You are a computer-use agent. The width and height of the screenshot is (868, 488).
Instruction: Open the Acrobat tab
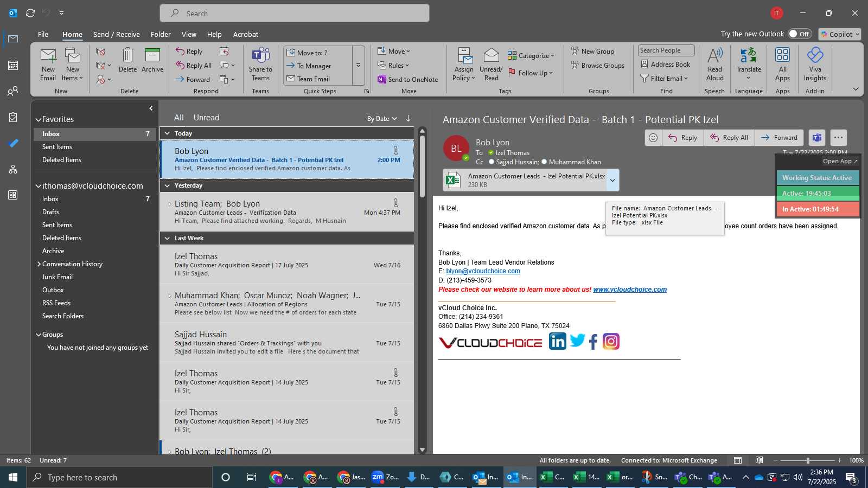(x=246, y=34)
